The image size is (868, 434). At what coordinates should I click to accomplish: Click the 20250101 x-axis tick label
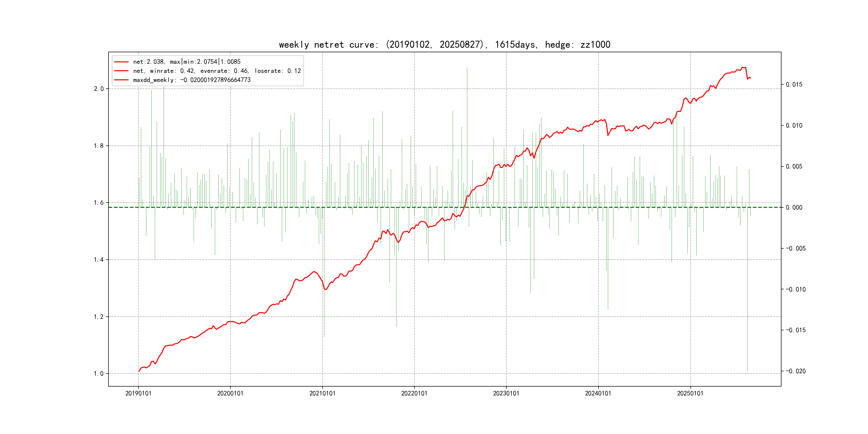[x=690, y=393]
